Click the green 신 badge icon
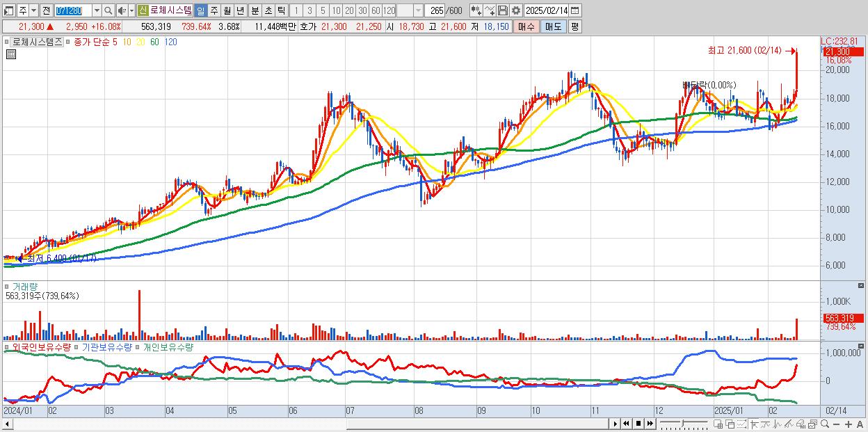The width and height of the screenshot is (868, 432). point(143,10)
